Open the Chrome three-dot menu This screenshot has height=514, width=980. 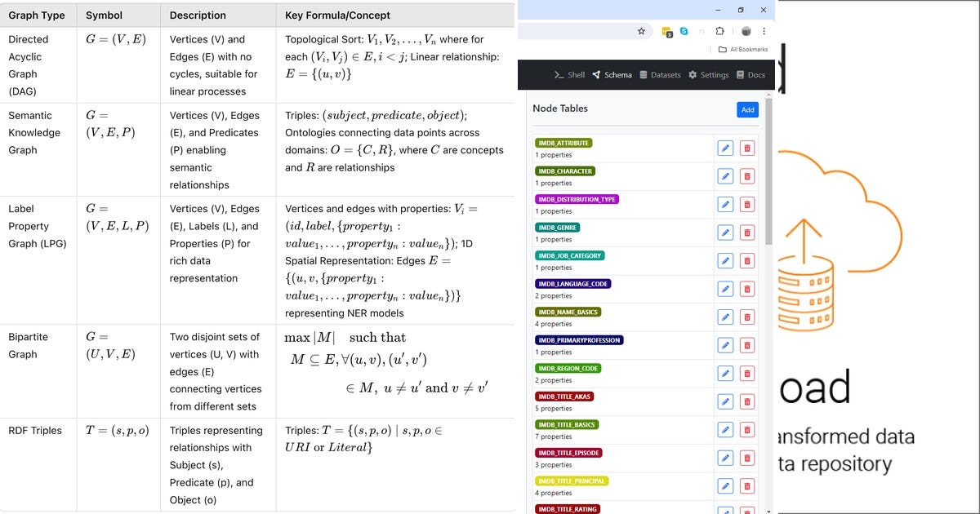click(x=764, y=30)
